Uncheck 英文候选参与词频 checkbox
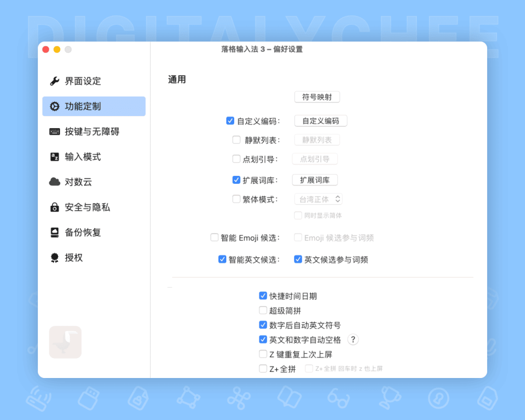Image resolution: width=525 pixels, height=420 pixels. [298, 259]
